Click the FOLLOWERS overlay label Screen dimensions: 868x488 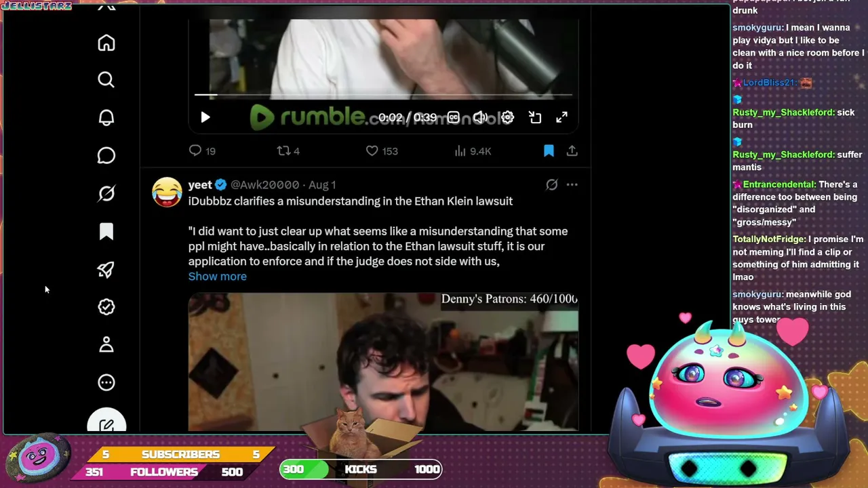(x=164, y=472)
